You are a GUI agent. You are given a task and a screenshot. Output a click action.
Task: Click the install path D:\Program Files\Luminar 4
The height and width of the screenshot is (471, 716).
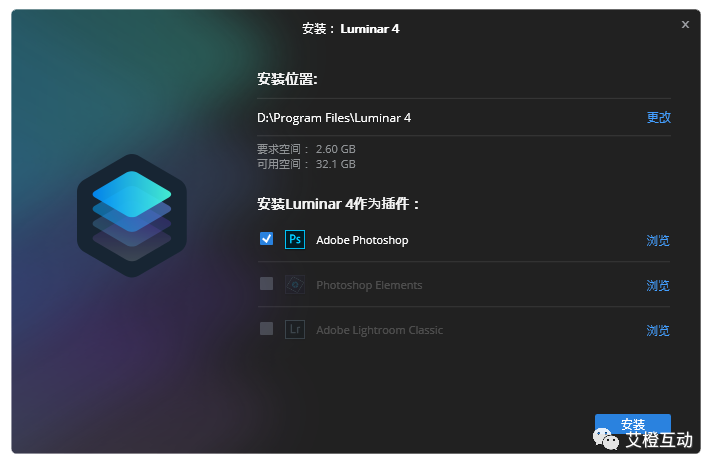334,118
